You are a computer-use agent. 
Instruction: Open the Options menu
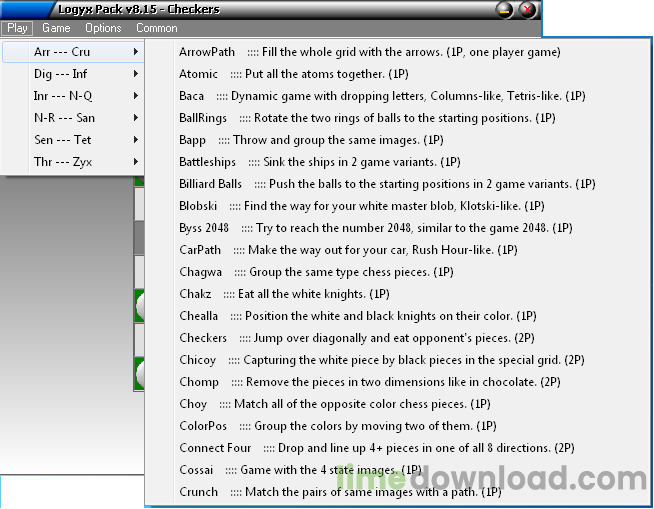click(103, 28)
